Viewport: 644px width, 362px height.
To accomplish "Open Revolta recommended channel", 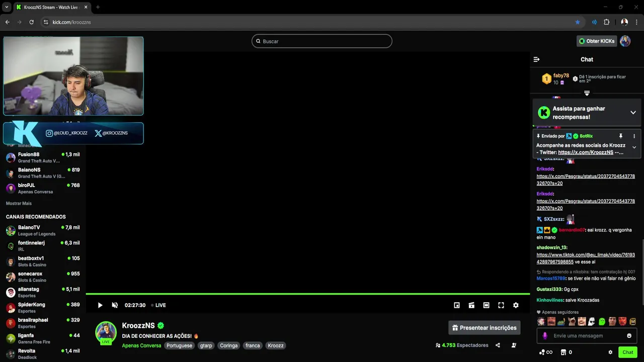I will (43, 354).
